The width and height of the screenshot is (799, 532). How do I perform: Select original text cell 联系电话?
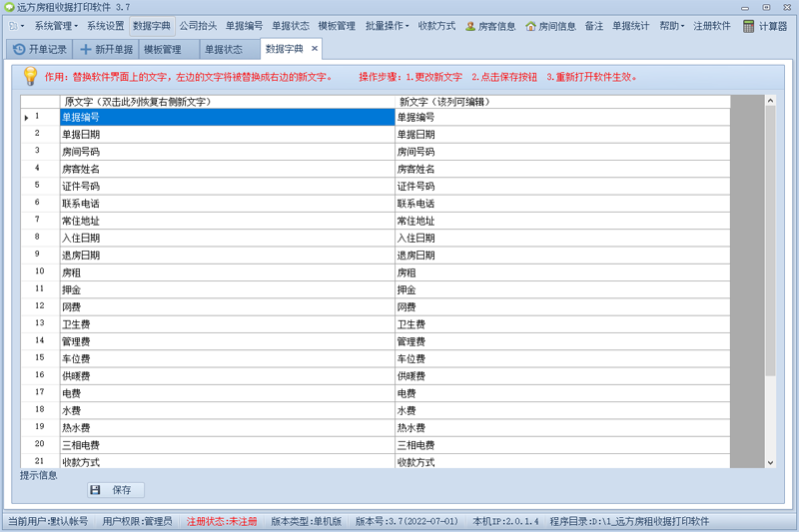tap(228, 204)
